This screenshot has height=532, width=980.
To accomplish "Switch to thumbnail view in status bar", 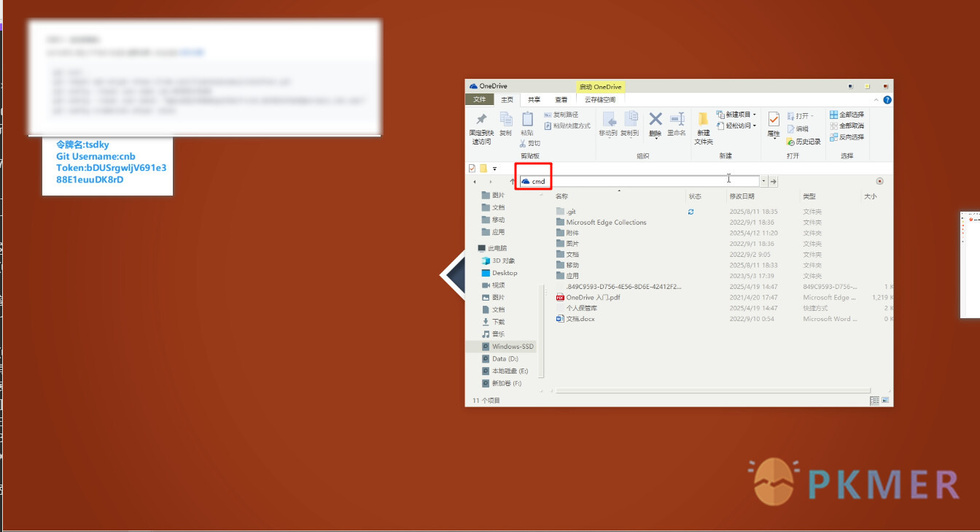I will click(x=885, y=401).
